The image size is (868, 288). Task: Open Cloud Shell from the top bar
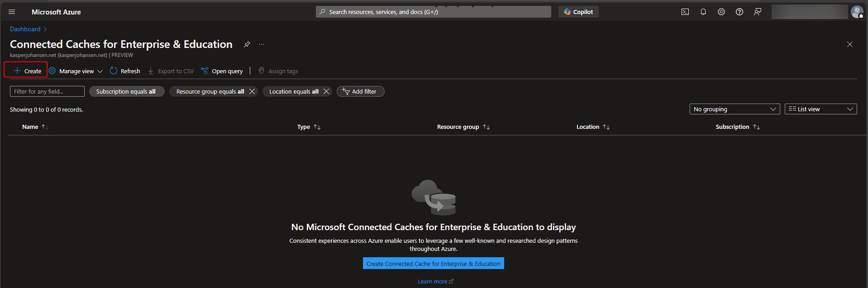tap(685, 12)
